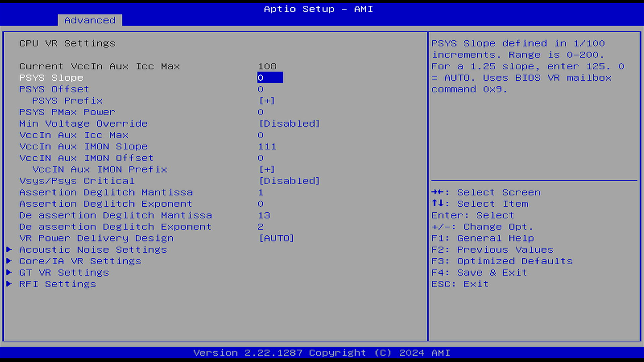Select the Advanced tab

90,20
